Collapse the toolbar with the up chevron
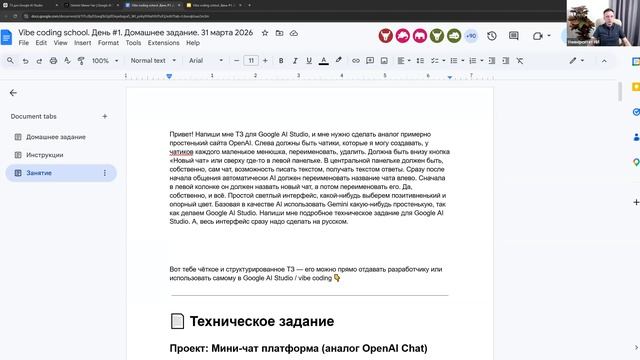This screenshot has height=360, width=640. (x=604, y=60)
